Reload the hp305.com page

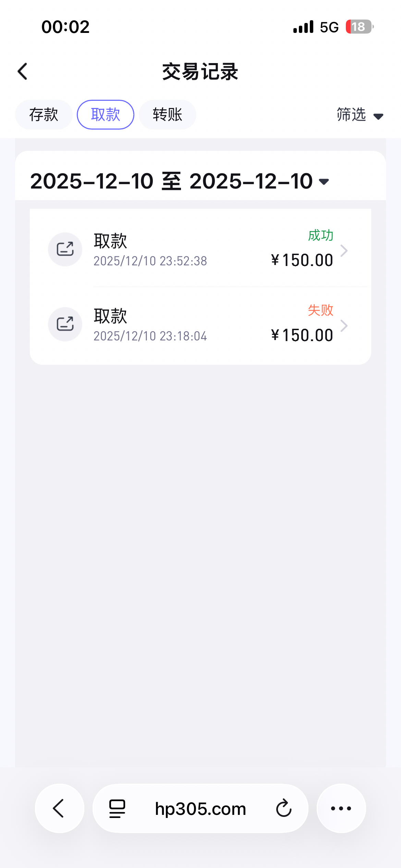point(284,808)
